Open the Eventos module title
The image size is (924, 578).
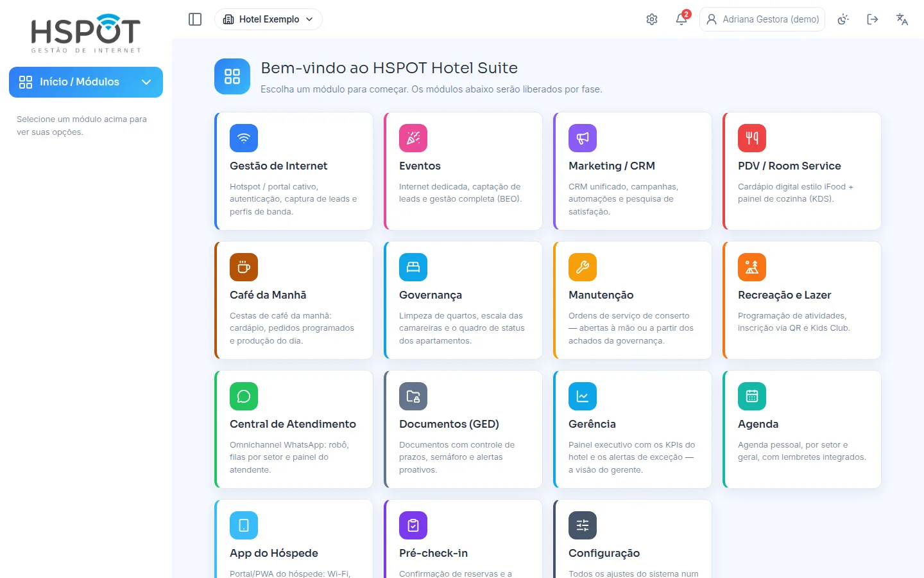tap(420, 166)
